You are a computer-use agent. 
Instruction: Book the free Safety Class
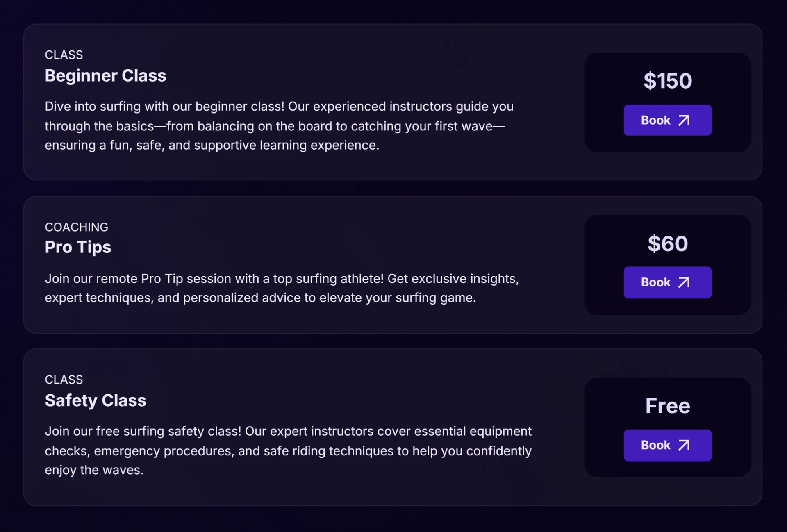tap(667, 445)
